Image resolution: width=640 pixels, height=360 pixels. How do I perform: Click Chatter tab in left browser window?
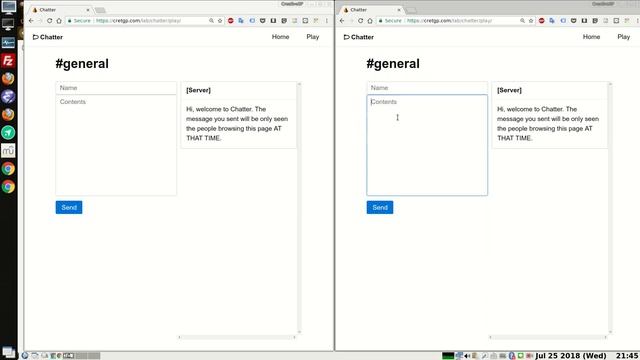click(x=59, y=10)
